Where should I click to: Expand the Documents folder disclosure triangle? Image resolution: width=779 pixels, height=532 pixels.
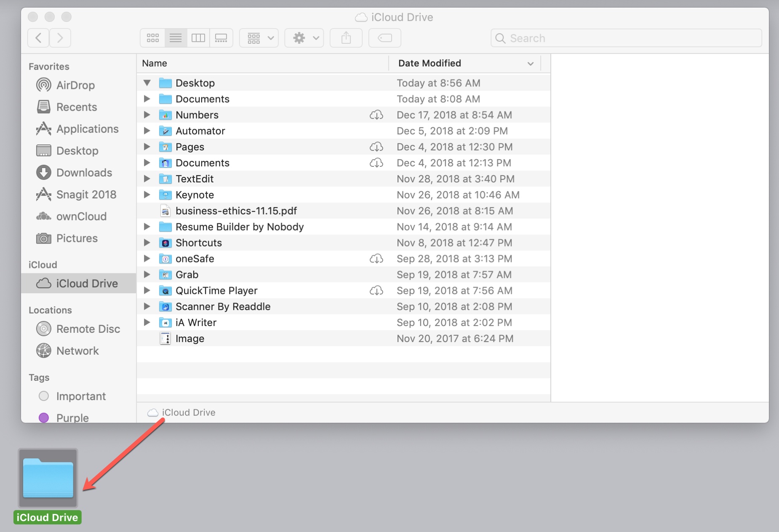(147, 99)
